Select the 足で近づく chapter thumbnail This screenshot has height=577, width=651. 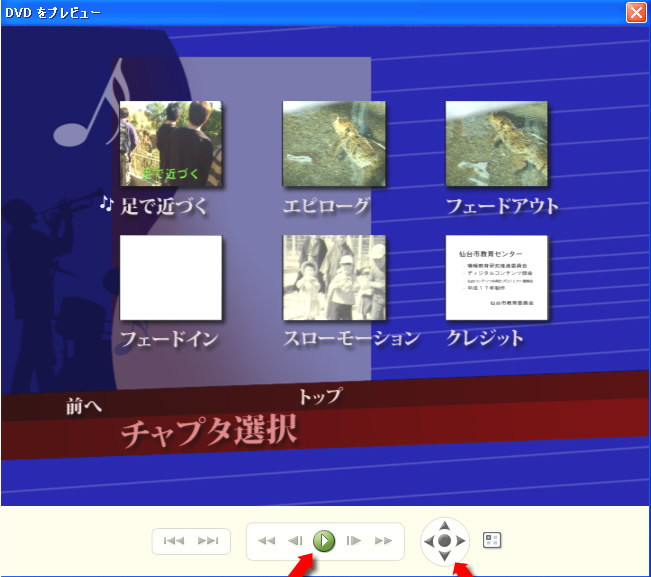[x=170, y=144]
